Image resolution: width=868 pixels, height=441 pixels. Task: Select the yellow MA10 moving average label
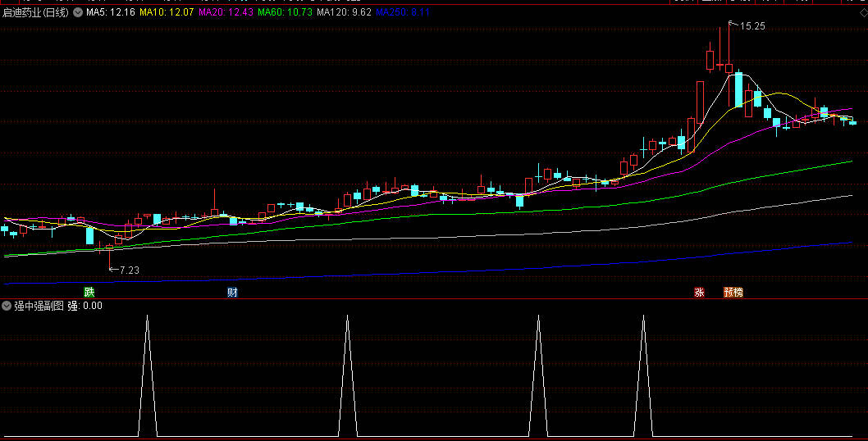tap(166, 13)
